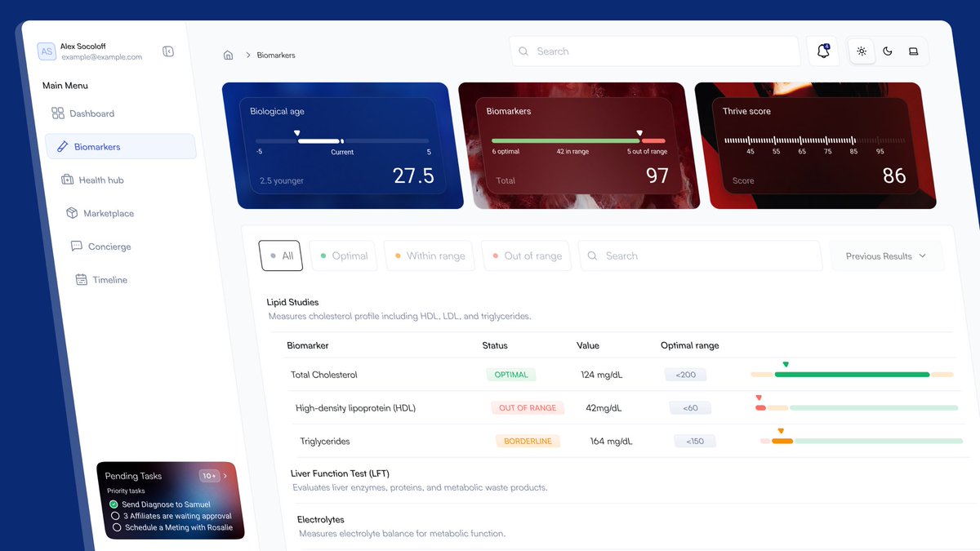Click the OPTIMAL status badge
The width and height of the screenshot is (980, 551).
pos(511,375)
